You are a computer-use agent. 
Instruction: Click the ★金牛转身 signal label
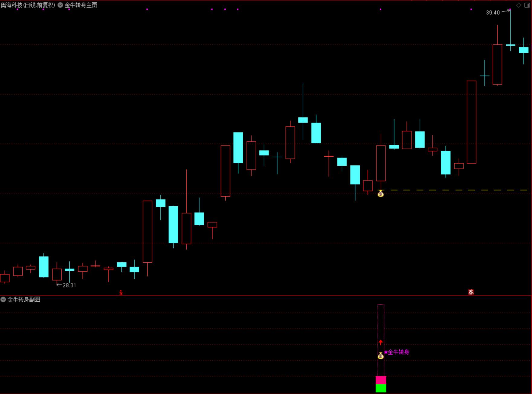[396, 352]
